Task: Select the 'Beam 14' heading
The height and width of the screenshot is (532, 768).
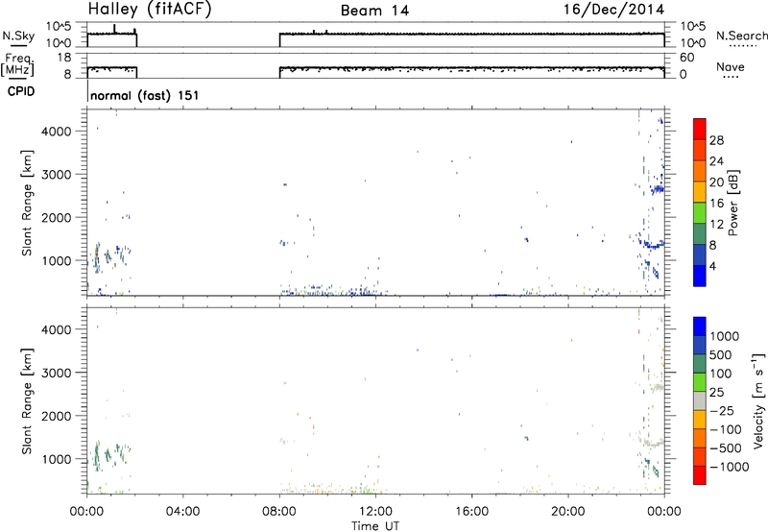Action: pos(374,11)
